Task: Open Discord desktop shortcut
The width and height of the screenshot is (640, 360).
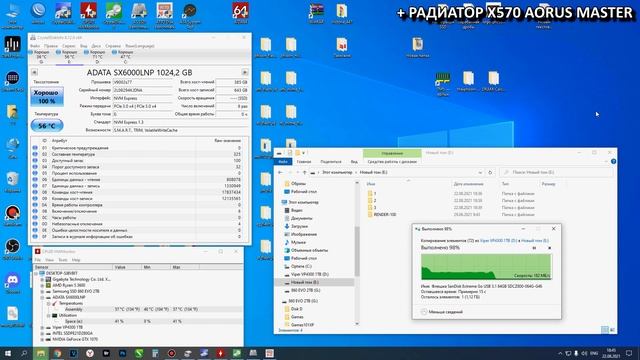Action: [x=13, y=283]
